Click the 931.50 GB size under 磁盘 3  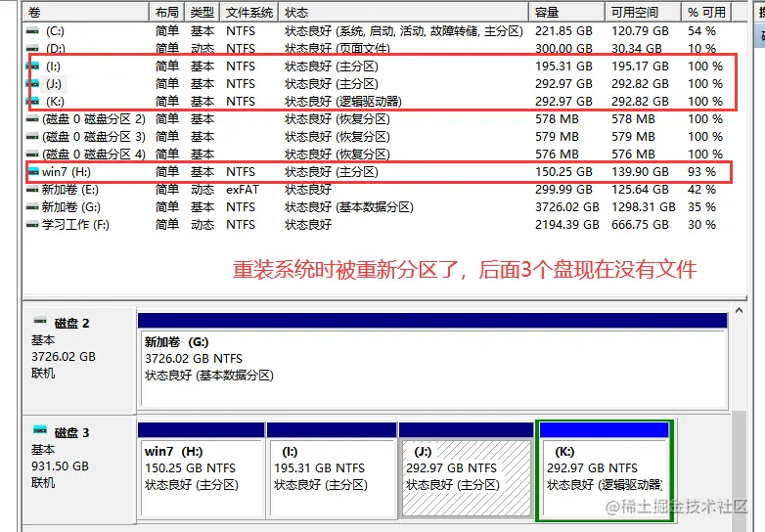coord(60,466)
